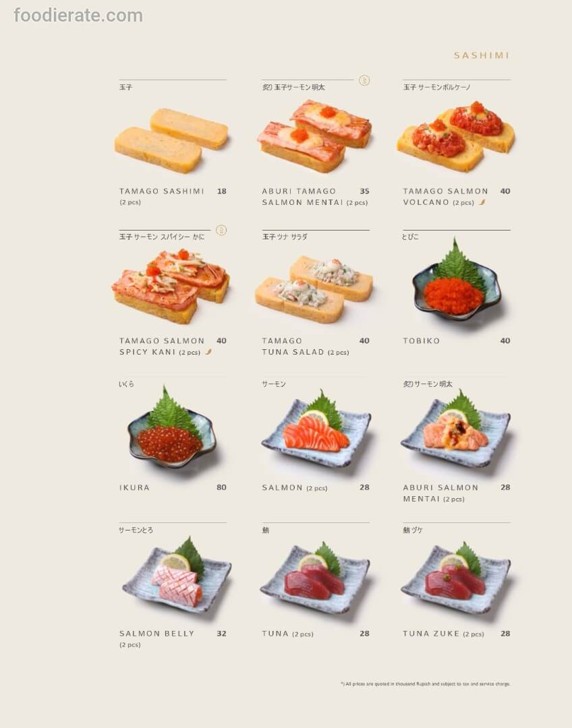Click the Tuna sashimi plate photo
This screenshot has height=728, width=572.
tap(314, 577)
